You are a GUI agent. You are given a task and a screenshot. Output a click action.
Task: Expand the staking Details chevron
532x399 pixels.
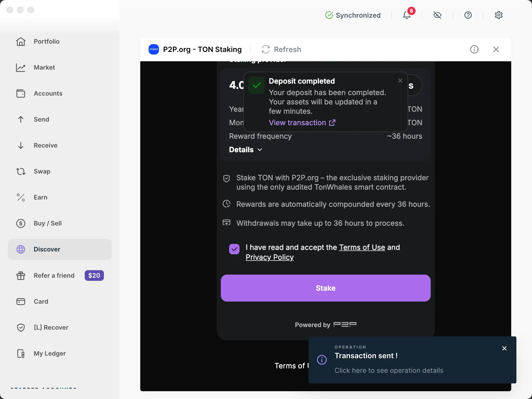(260, 150)
